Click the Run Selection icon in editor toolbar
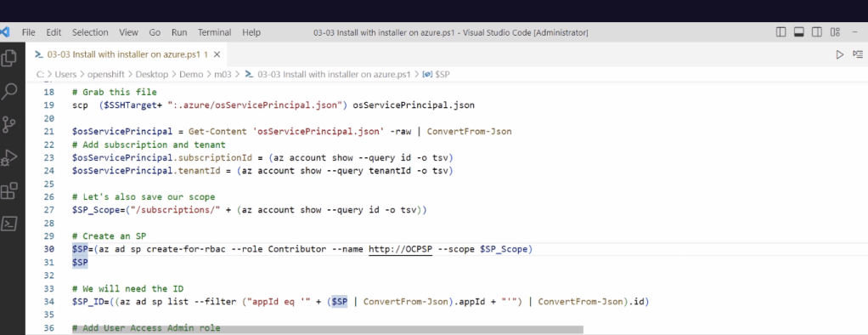The image size is (868, 335). (858, 54)
